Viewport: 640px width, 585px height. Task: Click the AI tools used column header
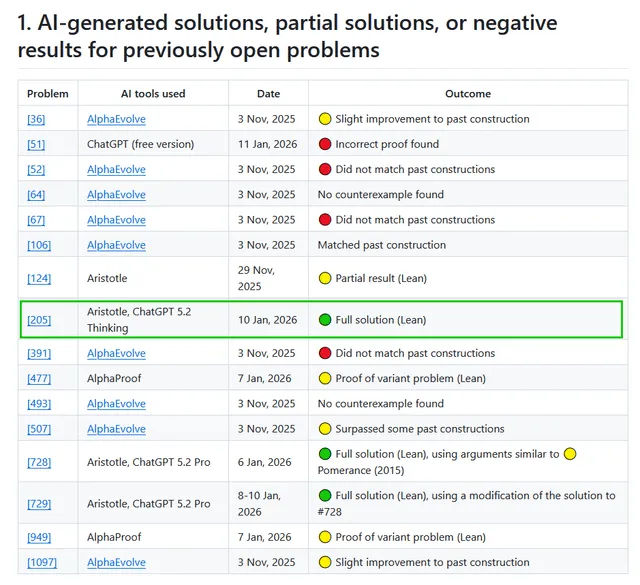(x=153, y=94)
